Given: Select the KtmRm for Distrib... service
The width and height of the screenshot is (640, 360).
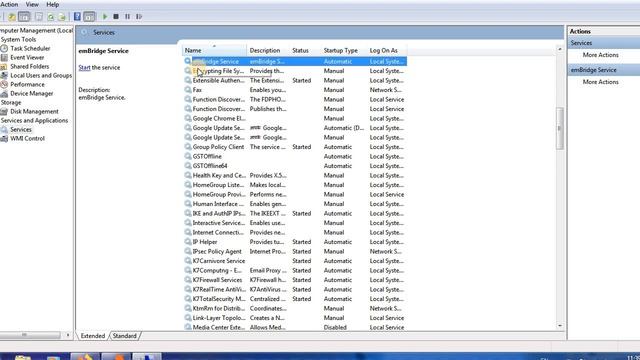Looking at the screenshot, I should coord(295,309).
